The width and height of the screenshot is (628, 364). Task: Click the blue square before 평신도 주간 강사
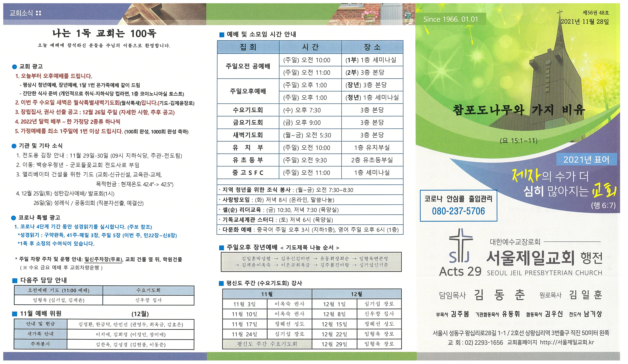(221, 284)
